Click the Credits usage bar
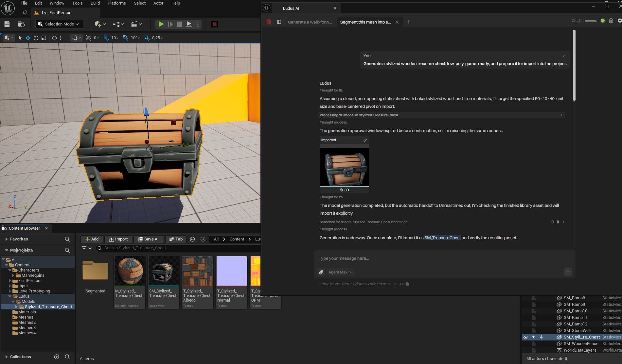Viewport: 622px width, 364px height. 591,21
